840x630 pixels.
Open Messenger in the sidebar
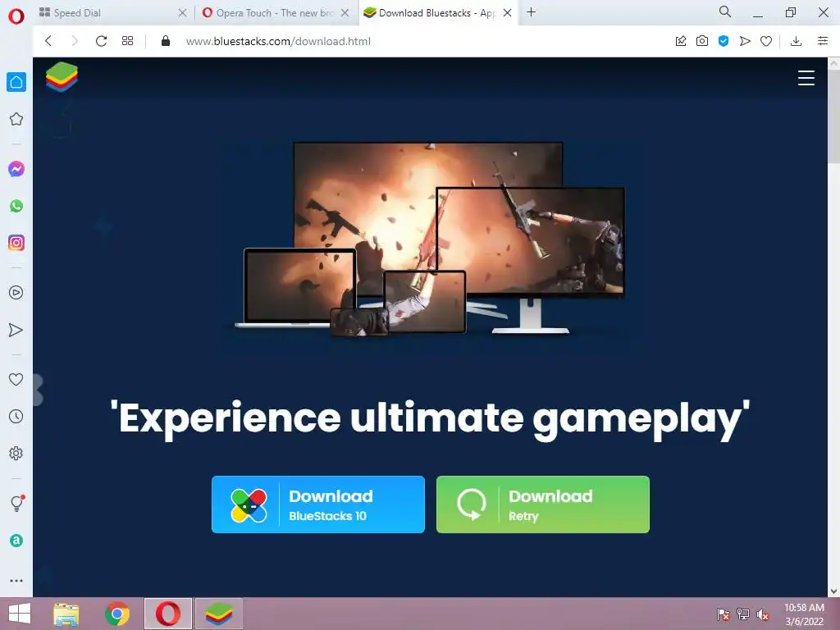(x=16, y=169)
